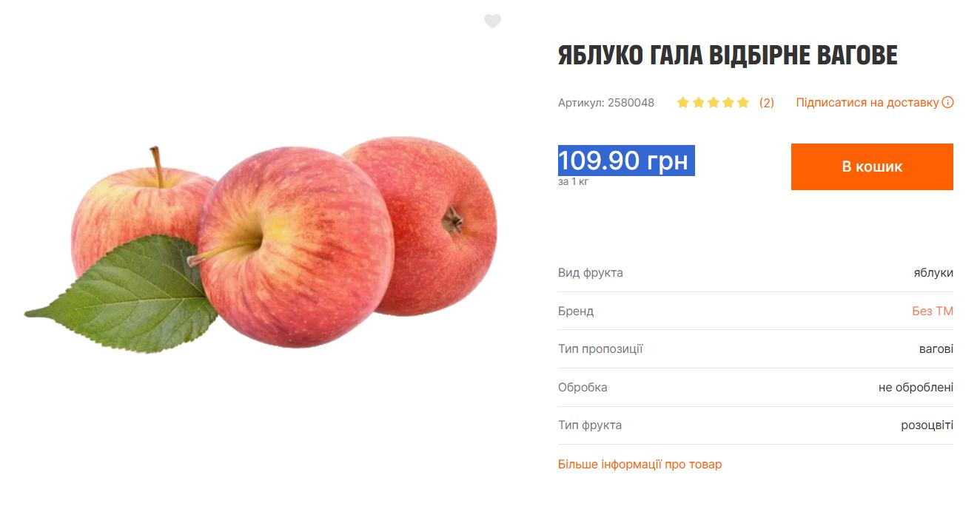Open the Без ТМ brand link
Image resolution: width=980 pixels, height=509 pixels.
click(x=933, y=311)
